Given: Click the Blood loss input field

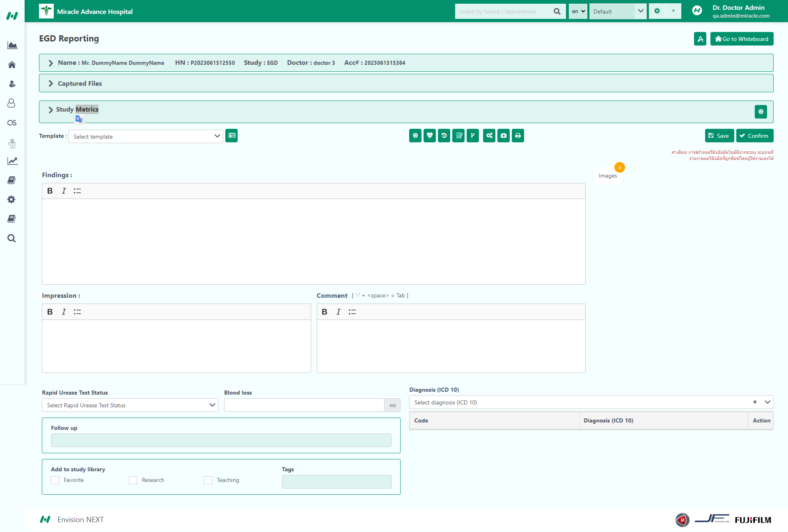Looking at the screenshot, I should coord(304,405).
